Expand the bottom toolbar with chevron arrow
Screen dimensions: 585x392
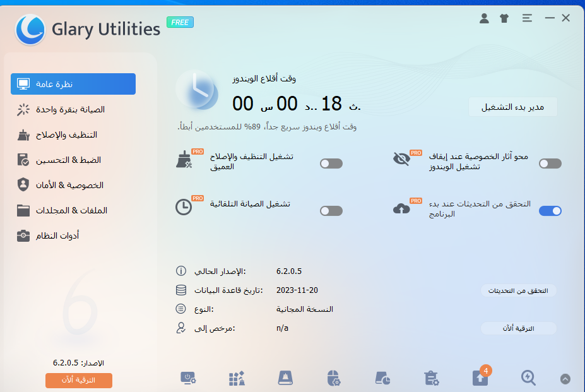565,379
